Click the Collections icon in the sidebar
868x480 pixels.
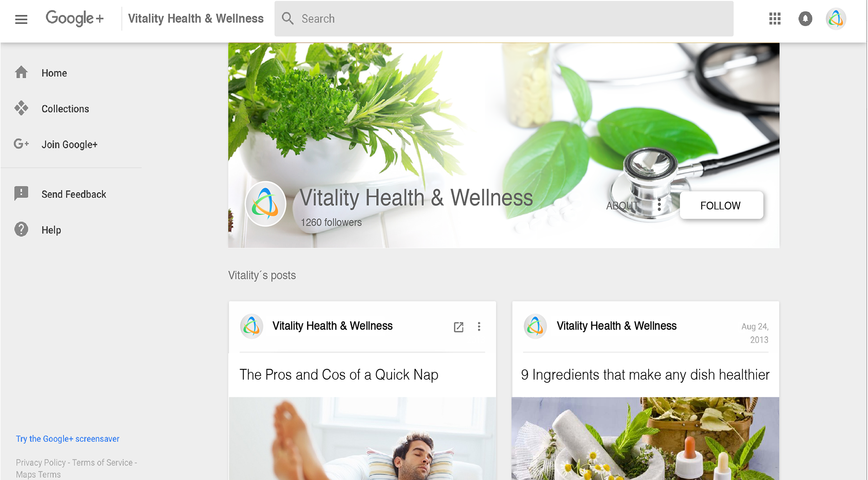pos(21,108)
